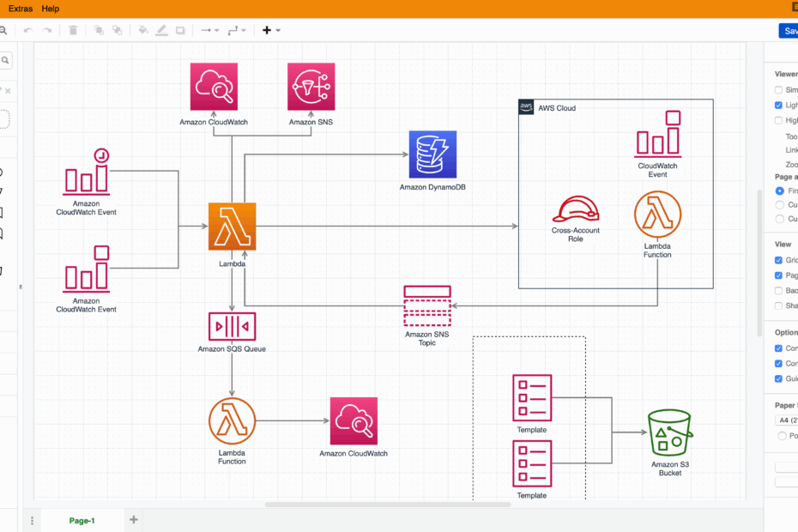Select the lower-left Amazon CloudWatch Event shape
The image size is (798, 532).
coord(86,269)
